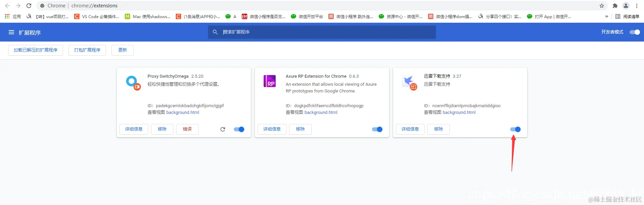Viewport: 644px width, 205px height.
Task: Click the browser forward arrow
Action: [18, 6]
